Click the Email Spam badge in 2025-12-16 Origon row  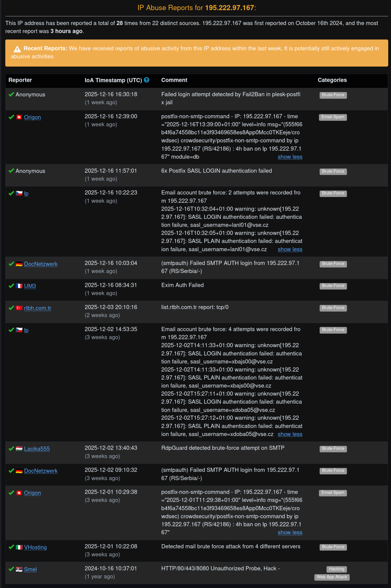pos(333,117)
